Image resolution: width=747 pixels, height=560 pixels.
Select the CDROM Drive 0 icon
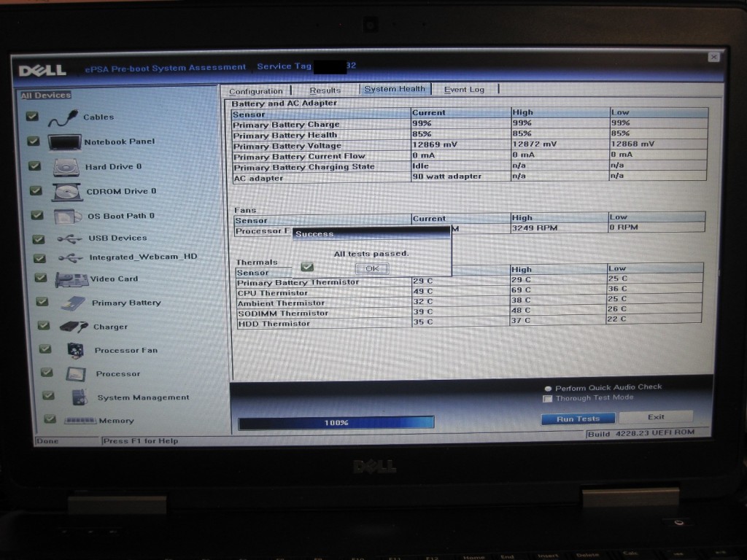(67, 192)
